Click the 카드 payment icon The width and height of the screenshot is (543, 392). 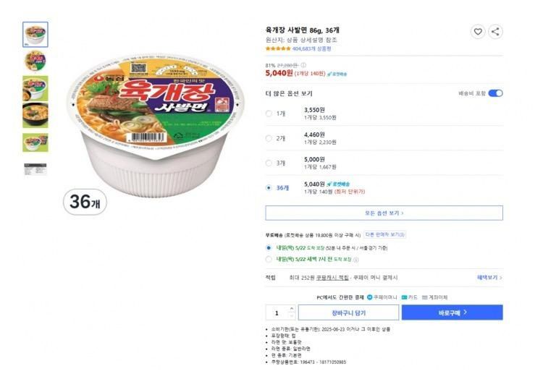pos(405,297)
